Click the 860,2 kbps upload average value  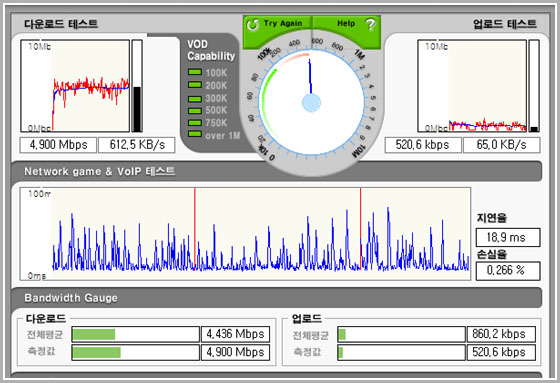tap(501, 334)
